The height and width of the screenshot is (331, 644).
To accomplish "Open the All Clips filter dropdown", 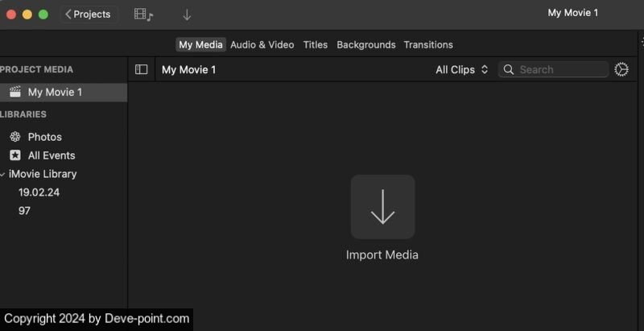I will tap(462, 70).
